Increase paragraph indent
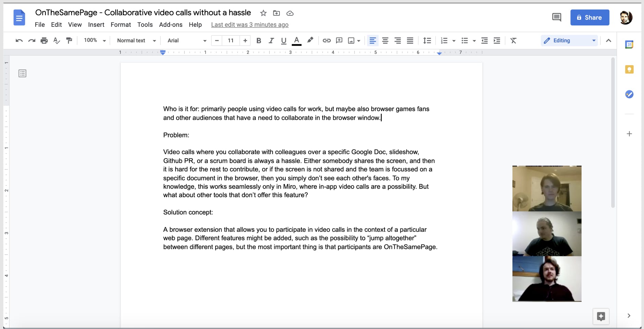Image resolution: width=644 pixels, height=329 pixels. pyautogui.click(x=497, y=41)
